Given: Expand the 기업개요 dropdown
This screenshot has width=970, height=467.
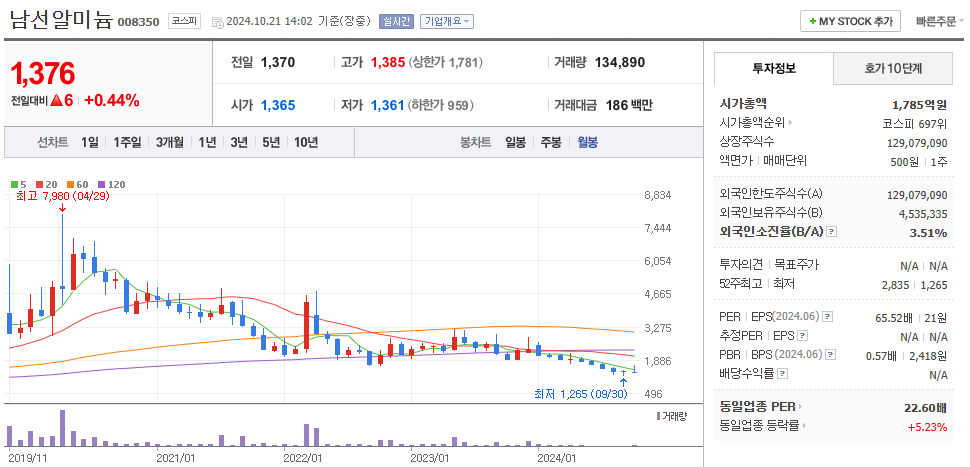Looking at the screenshot, I should [x=447, y=21].
